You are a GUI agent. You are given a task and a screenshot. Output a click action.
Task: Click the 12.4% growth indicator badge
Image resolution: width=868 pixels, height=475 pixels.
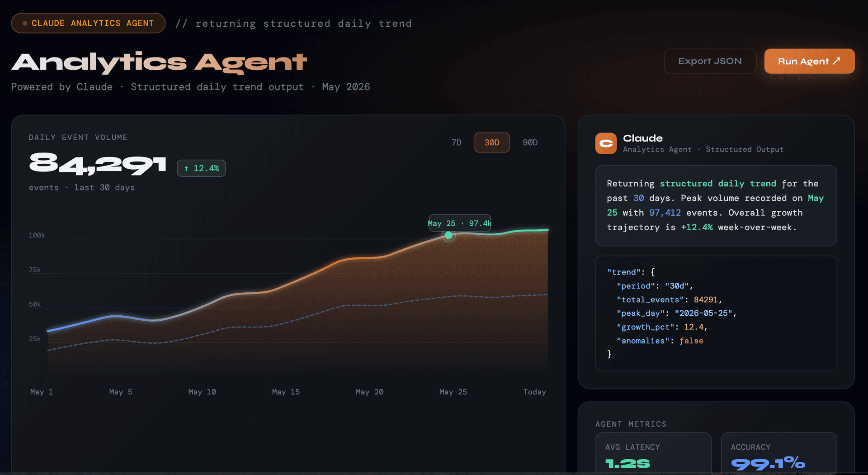(201, 168)
